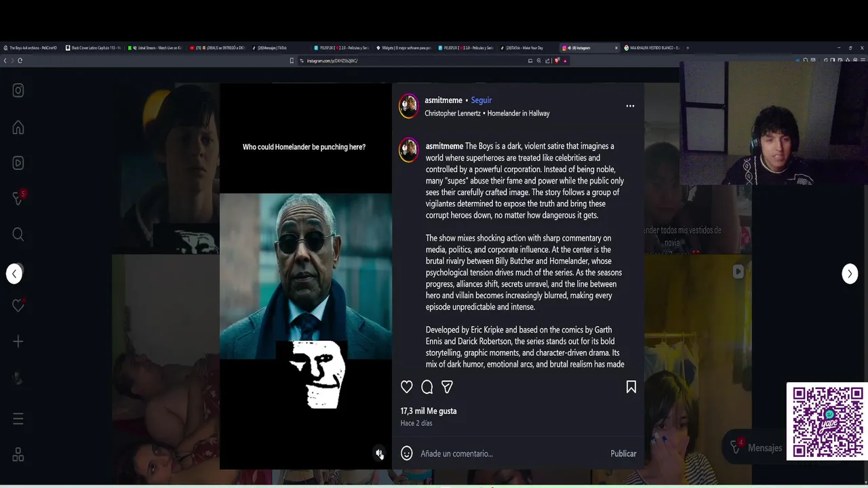Go to next post with right arrow
Viewport: 868px width, 488px height.
coord(850,274)
